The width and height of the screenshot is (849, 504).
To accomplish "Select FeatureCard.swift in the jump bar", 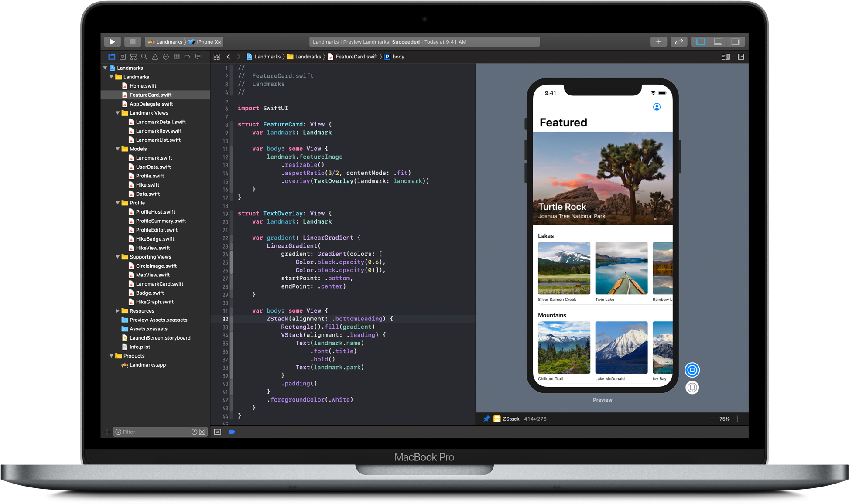I will [356, 57].
